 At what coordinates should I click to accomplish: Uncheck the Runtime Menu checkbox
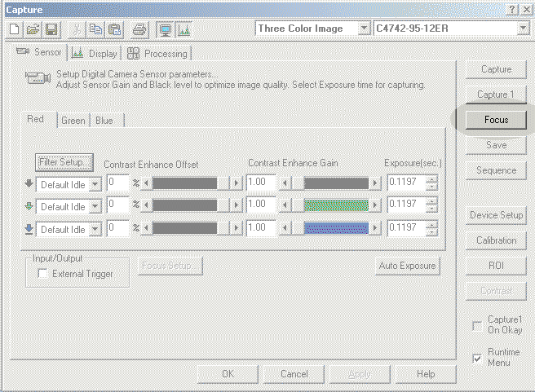click(477, 358)
